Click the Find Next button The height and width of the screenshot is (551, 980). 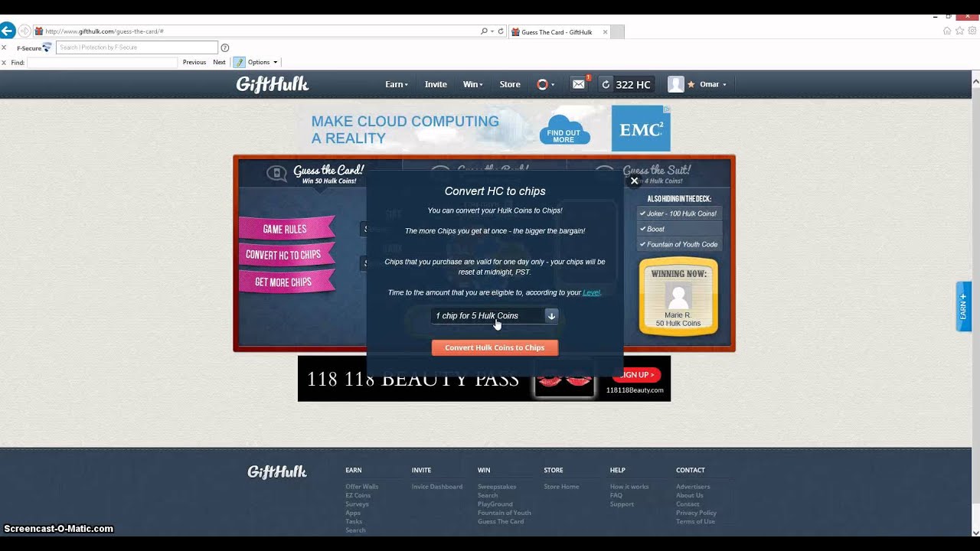pyautogui.click(x=219, y=62)
